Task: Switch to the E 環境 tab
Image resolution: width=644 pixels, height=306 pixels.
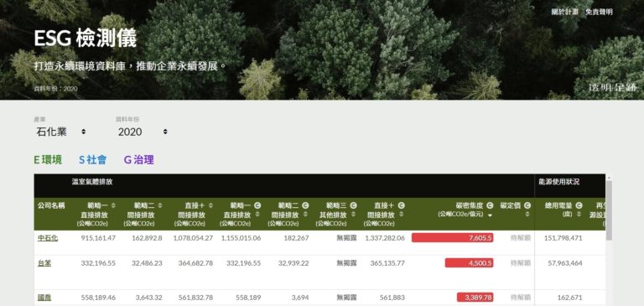Action: (48, 160)
